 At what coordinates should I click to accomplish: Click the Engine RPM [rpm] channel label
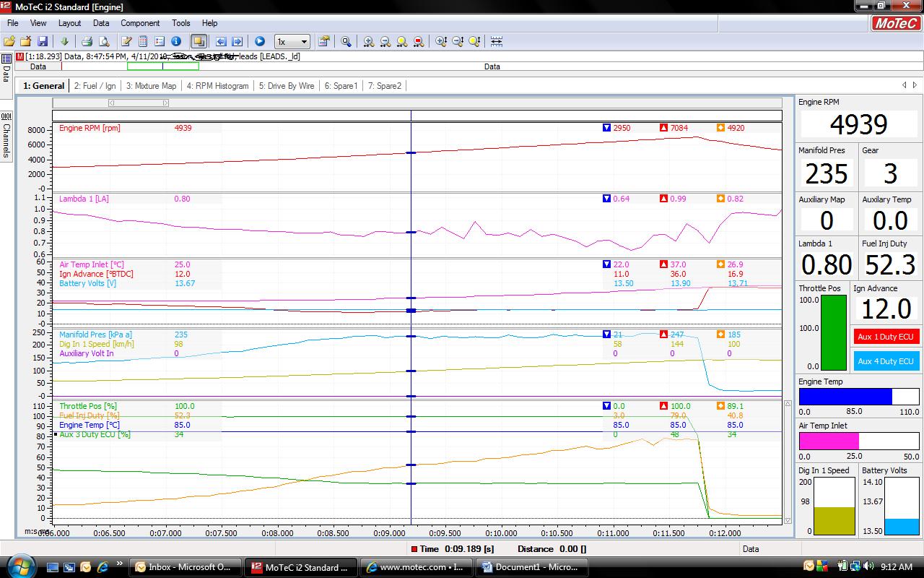(90, 128)
